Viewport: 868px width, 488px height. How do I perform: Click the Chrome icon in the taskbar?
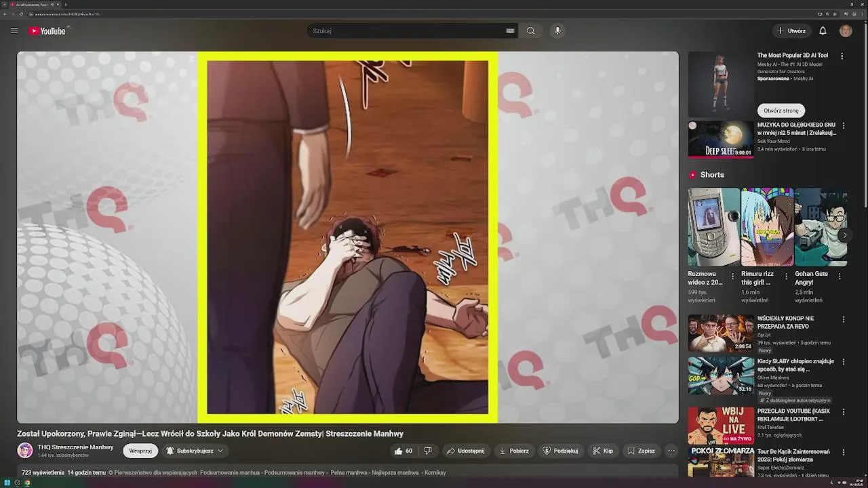tap(27, 483)
